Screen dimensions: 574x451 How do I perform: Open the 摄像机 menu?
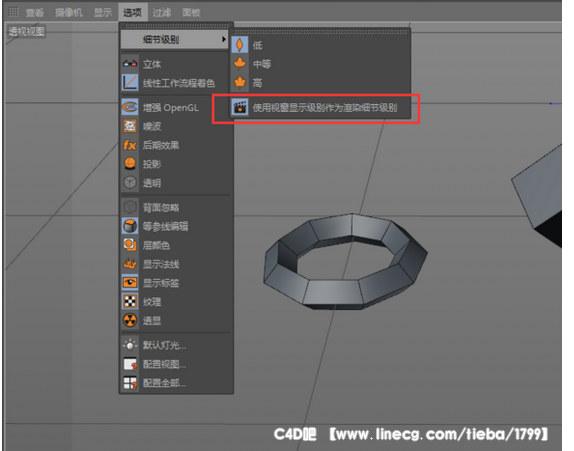click(x=68, y=13)
